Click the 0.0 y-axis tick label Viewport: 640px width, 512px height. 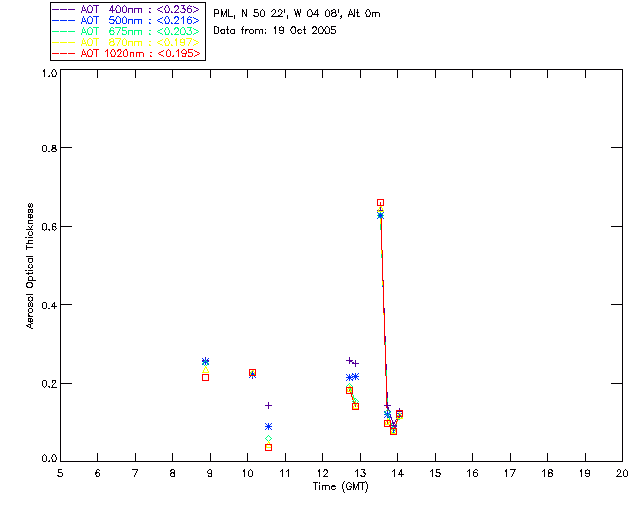tap(49, 459)
